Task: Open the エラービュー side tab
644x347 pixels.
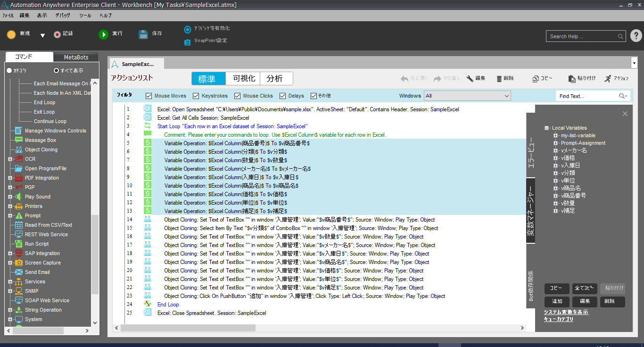Action: 530,145
